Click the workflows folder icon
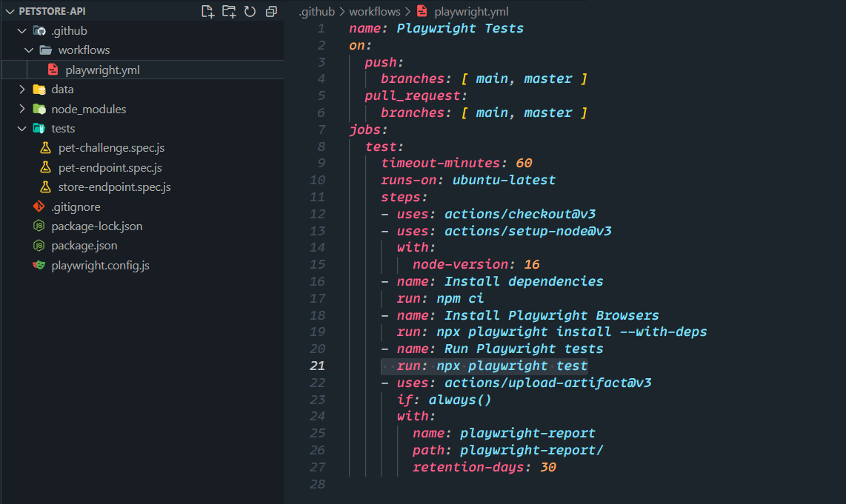The image size is (846, 504). click(x=46, y=50)
